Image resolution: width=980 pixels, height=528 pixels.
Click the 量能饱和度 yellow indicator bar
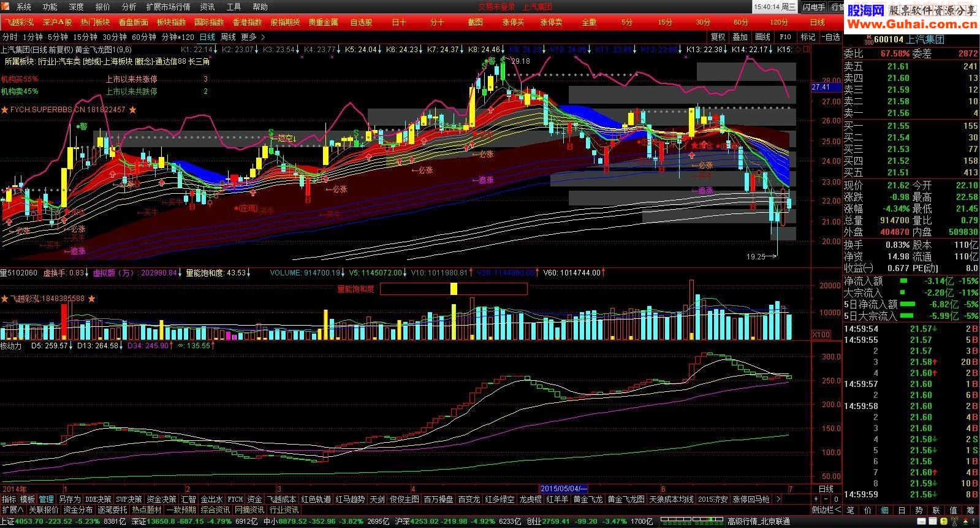coord(454,288)
